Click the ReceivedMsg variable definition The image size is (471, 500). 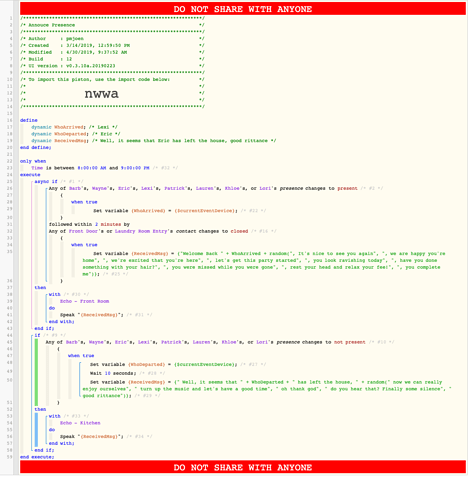[154, 141]
